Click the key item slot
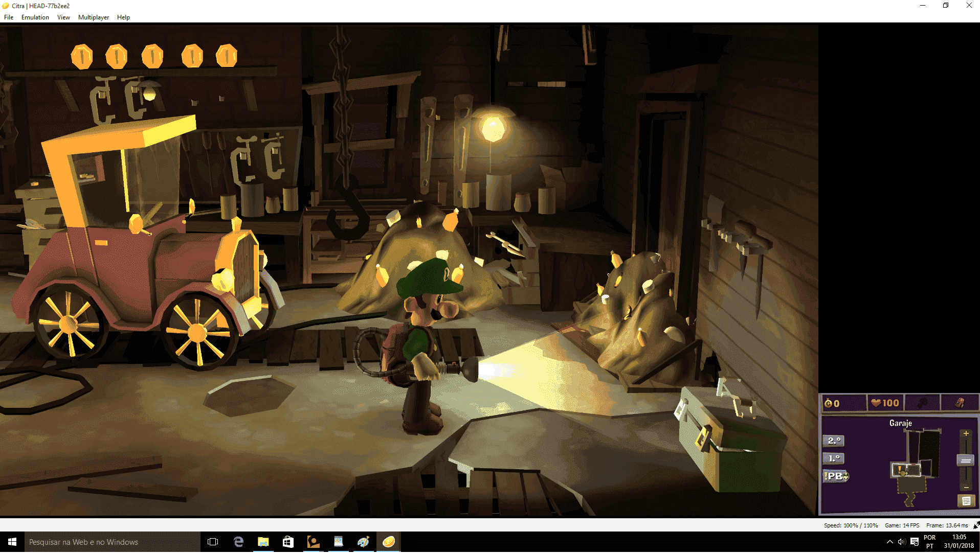 [x=922, y=403]
